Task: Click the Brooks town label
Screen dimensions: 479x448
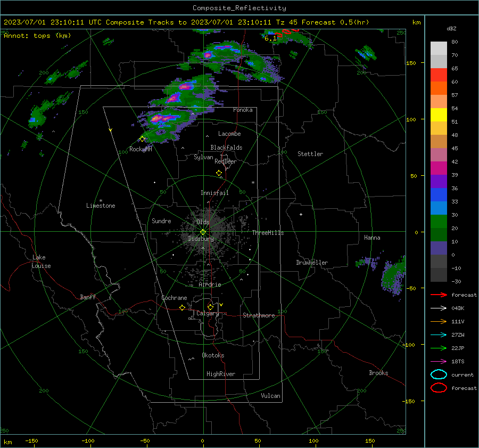Action: click(378, 373)
